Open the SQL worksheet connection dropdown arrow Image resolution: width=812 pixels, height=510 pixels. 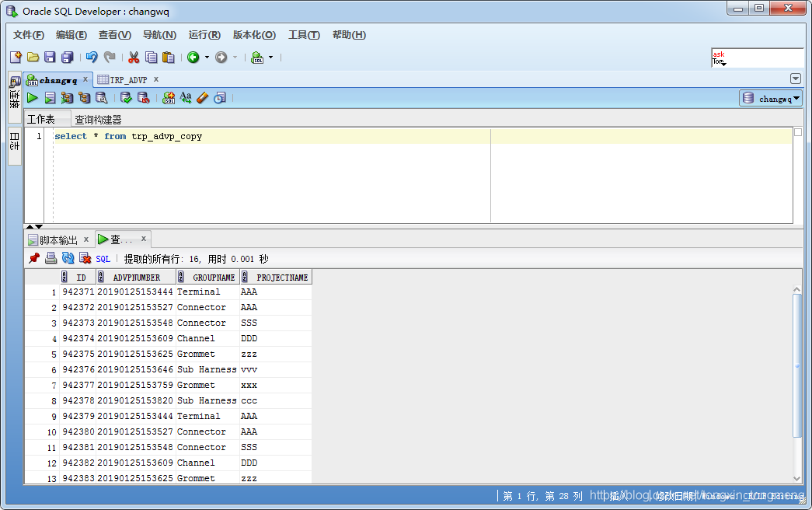click(271, 58)
